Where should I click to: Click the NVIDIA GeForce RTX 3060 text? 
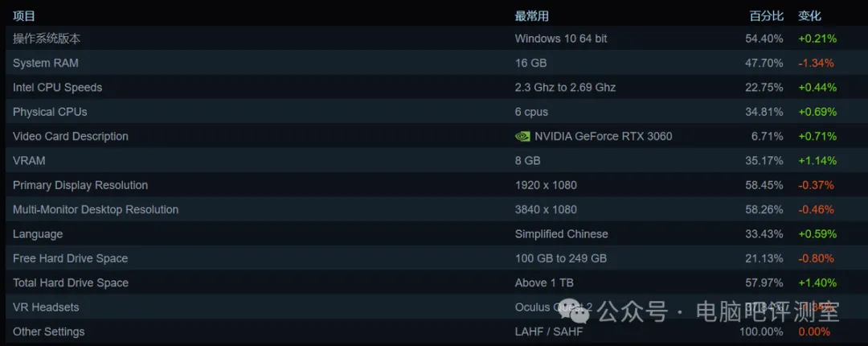[604, 137]
